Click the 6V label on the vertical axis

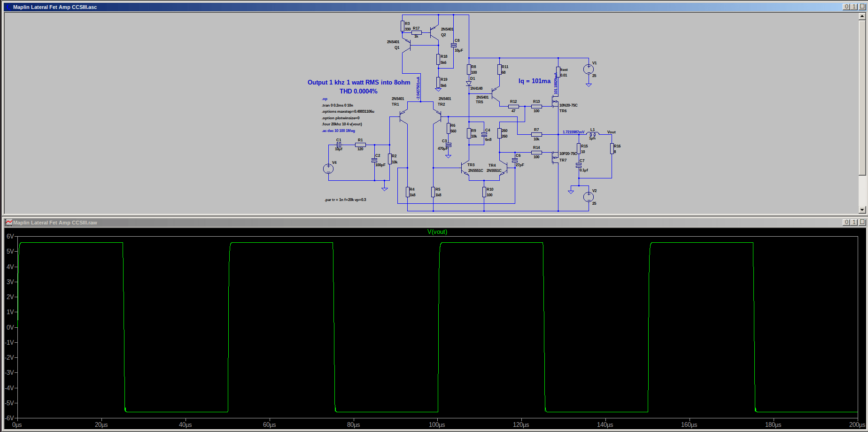[x=10, y=236]
